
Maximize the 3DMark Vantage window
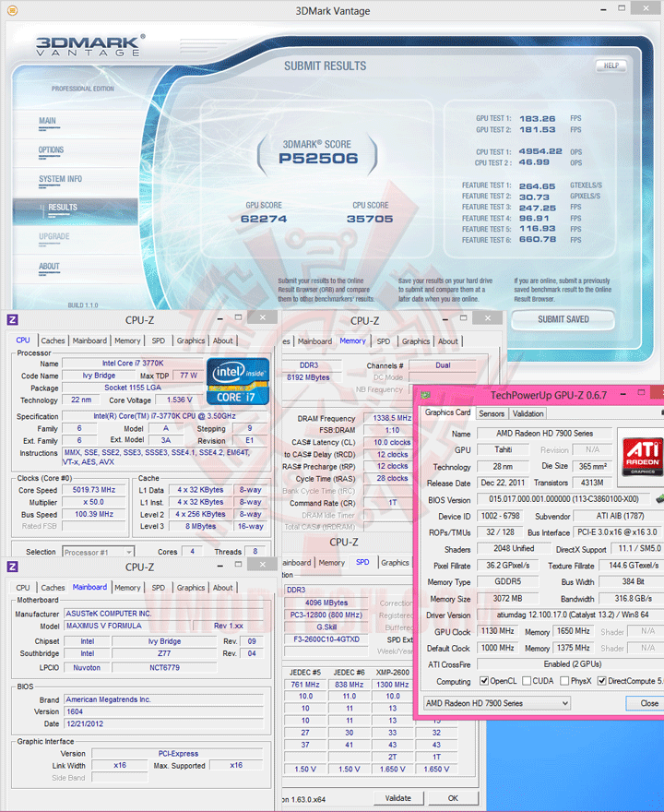pyautogui.click(x=622, y=8)
